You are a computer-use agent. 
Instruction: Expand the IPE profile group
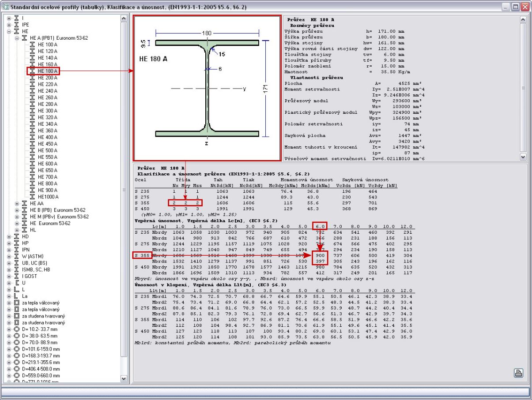[9, 25]
